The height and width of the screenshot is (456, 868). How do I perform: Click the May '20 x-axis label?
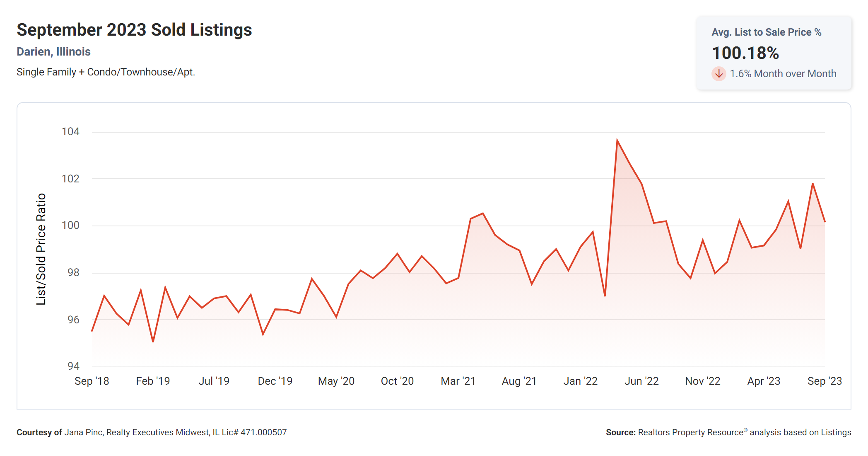[x=336, y=381]
